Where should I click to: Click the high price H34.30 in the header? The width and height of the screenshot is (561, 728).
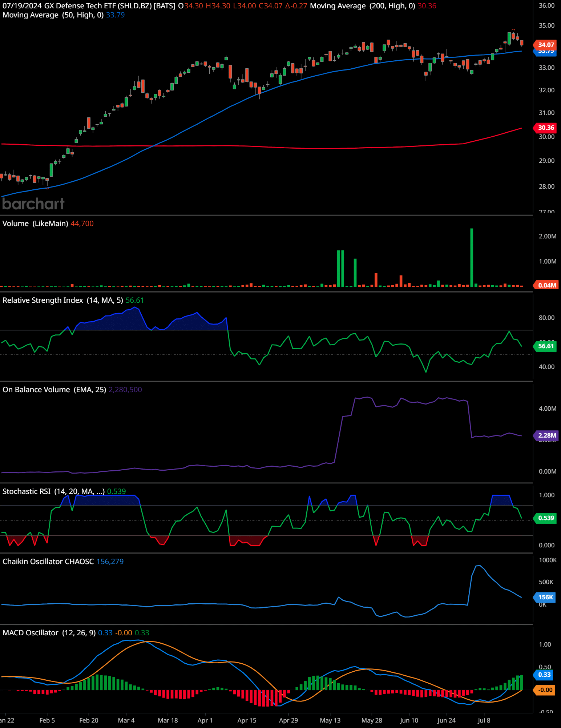click(218, 6)
